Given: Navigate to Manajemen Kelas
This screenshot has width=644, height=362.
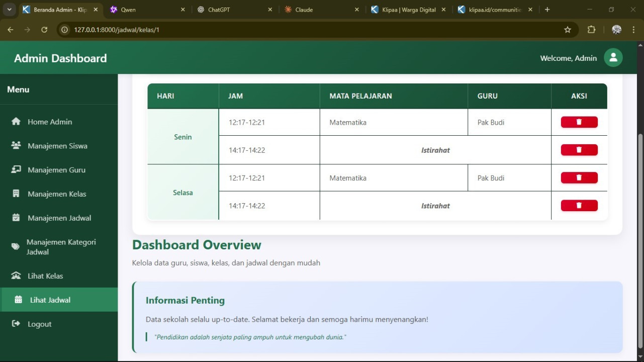Looking at the screenshot, I should 57,194.
